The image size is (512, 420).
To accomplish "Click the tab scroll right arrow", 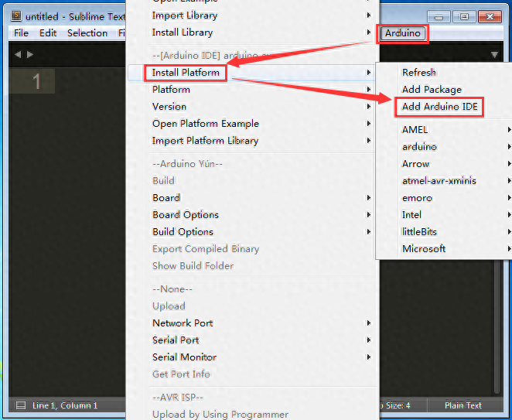I will pos(30,55).
